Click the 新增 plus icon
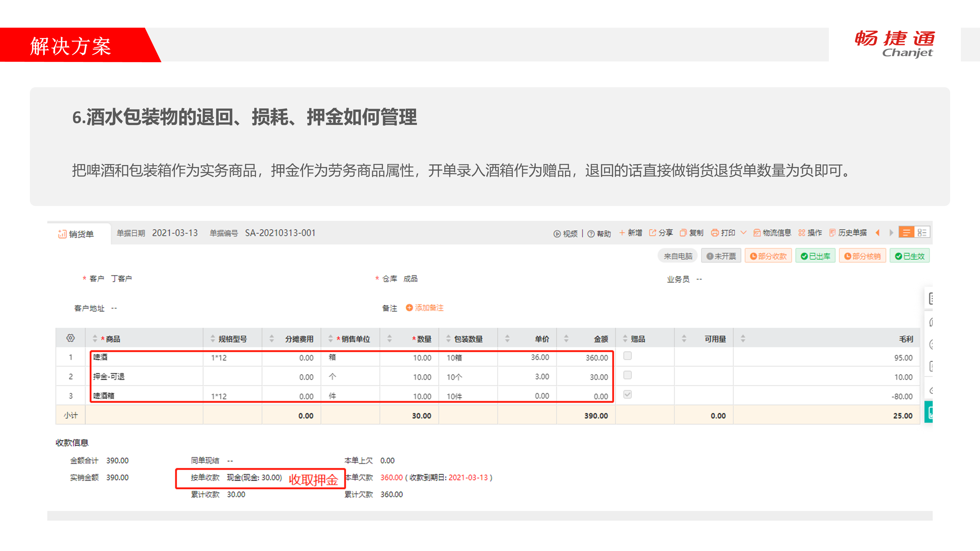The image size is (980, 551). (622, 233)
